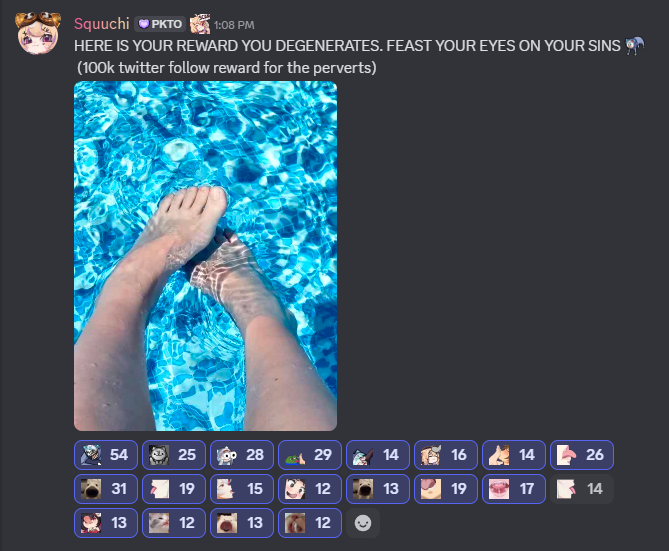Click the role icon beside PKTO tag
Viewport: 669px width, 551px height.
pyautogui.click(x=200, y=23)
